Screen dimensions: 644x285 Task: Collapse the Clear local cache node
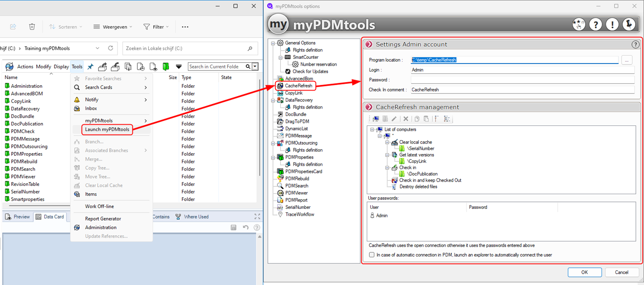point(387,142)
